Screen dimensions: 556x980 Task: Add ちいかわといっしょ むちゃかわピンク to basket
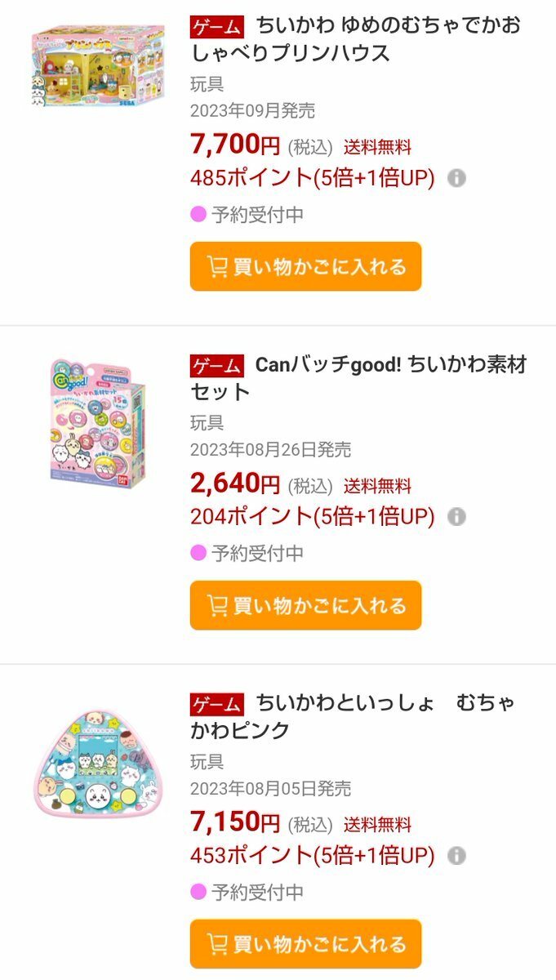305,944
